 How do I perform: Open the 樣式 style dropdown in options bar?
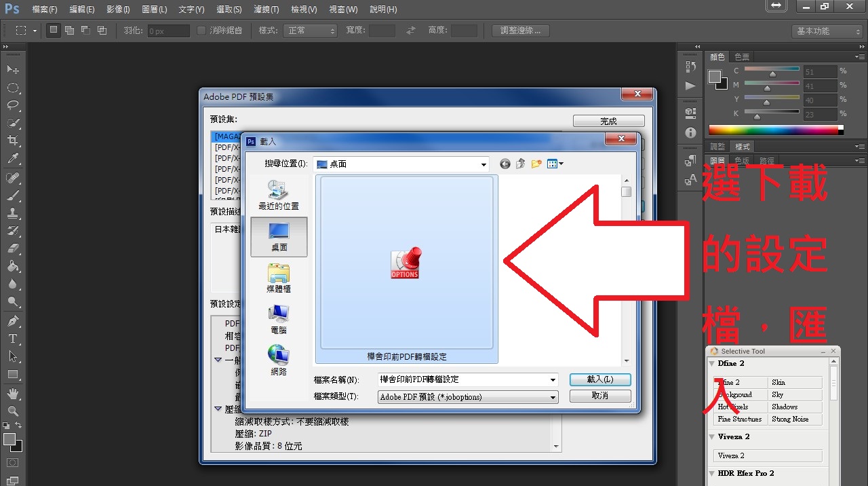(311, 31)
